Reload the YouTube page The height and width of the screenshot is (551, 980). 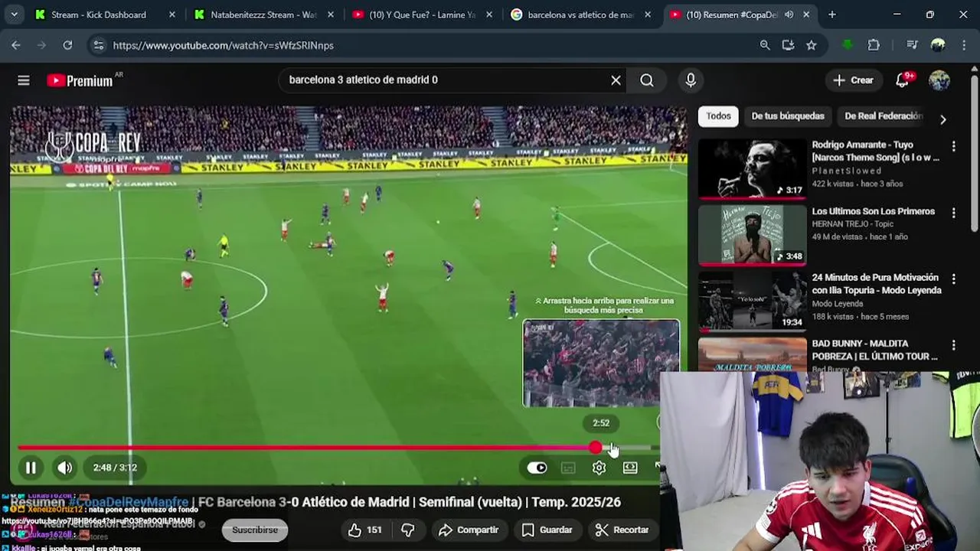[67, 45]
